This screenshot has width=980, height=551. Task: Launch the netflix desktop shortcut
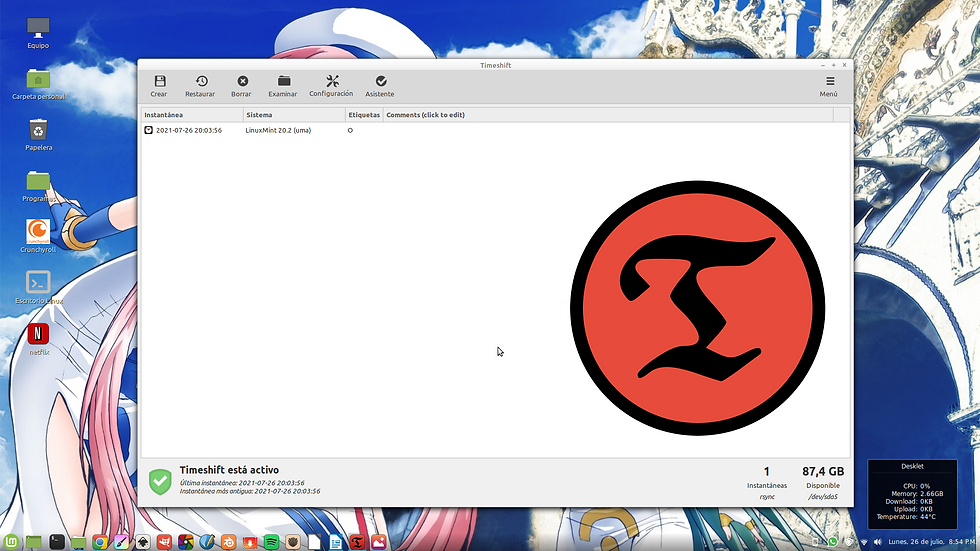[x=38, y=339]
